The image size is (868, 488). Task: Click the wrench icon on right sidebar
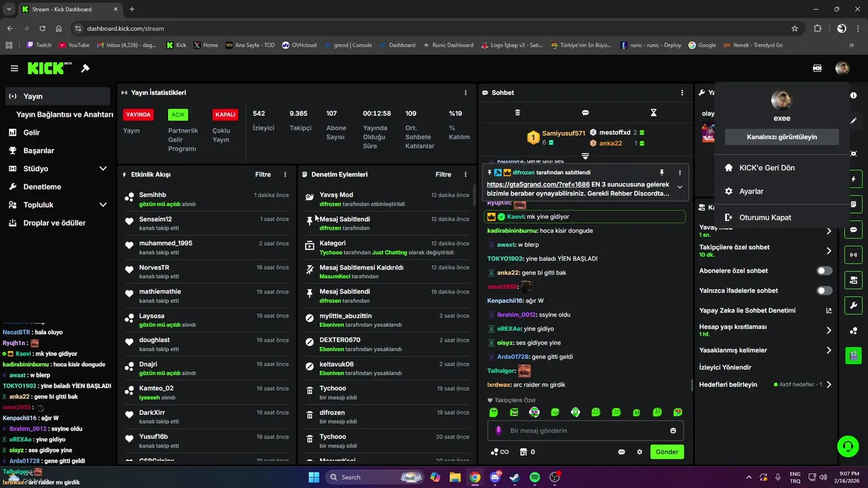853,305
